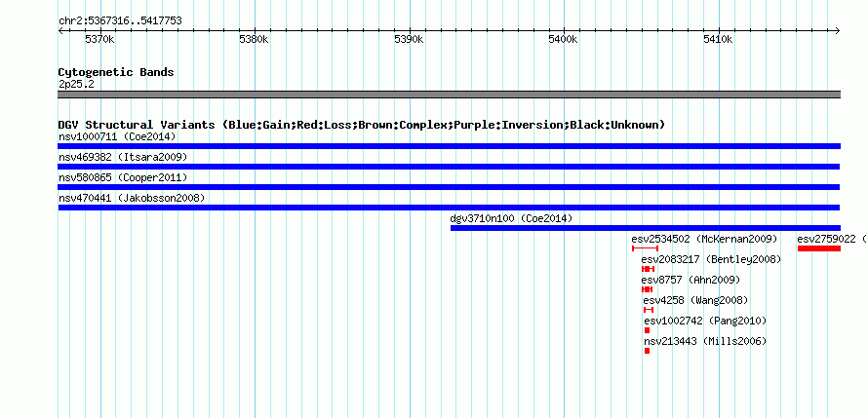Click the dgv3710n100 (Coe2014) label

click(511, 218)
